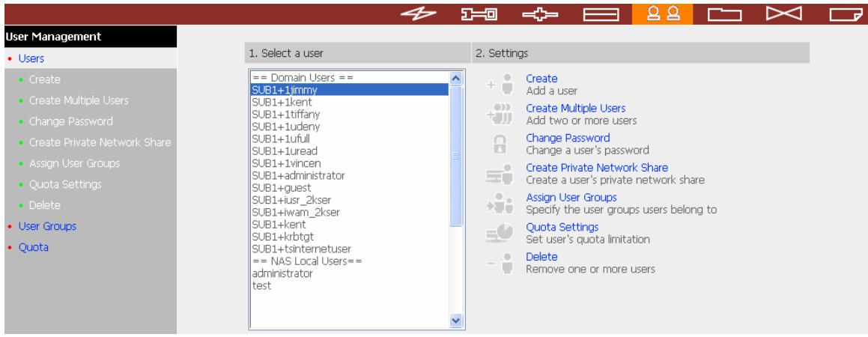Select Assign User Groups in left sidebar

[x=74, y=163]
